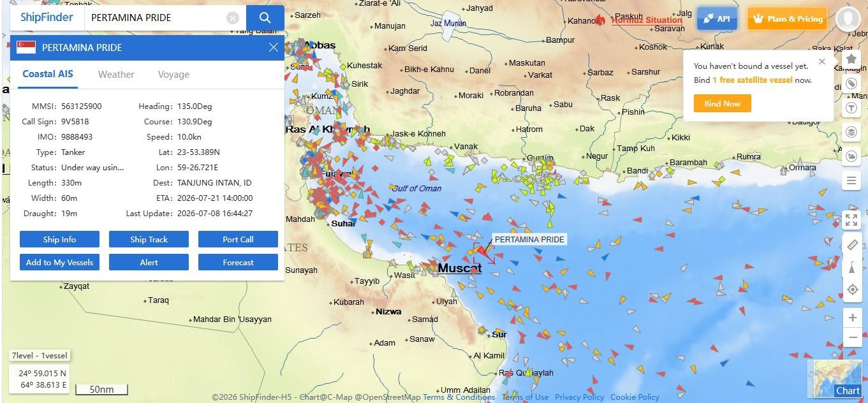
Task: Open the Terms of Use link
Action: [525, 397]
